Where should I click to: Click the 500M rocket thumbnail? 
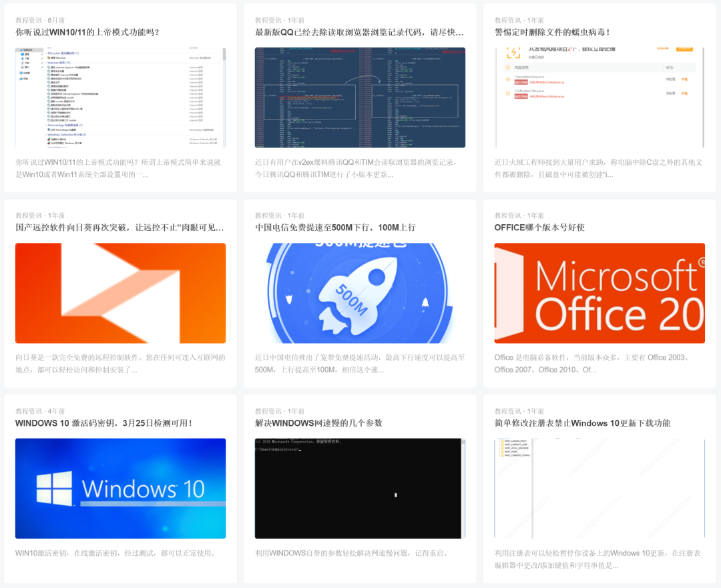point(360,293)
